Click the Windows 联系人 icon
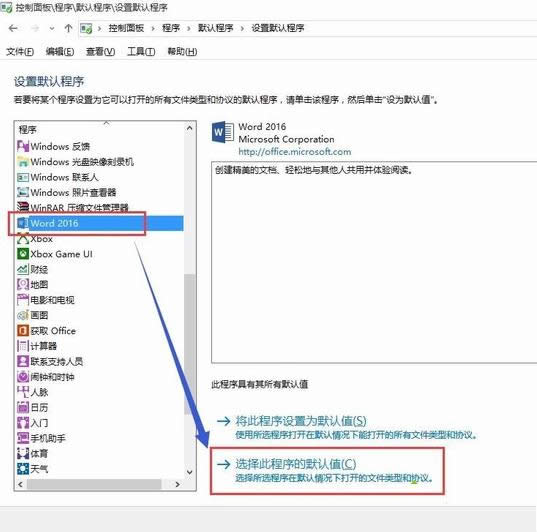This screenshot has width=537, height=532. [23, 177]
